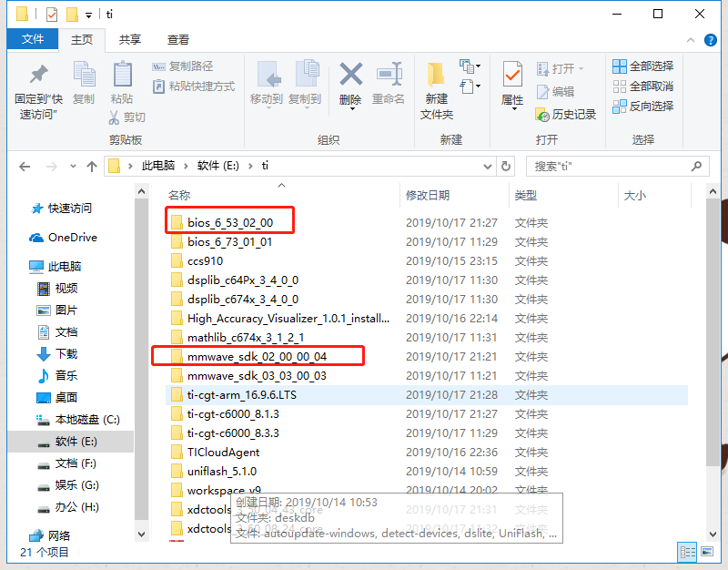This screenshot has height=570, width=728.
Task: Click the file list vertical scrollbar
Action: 713,332
